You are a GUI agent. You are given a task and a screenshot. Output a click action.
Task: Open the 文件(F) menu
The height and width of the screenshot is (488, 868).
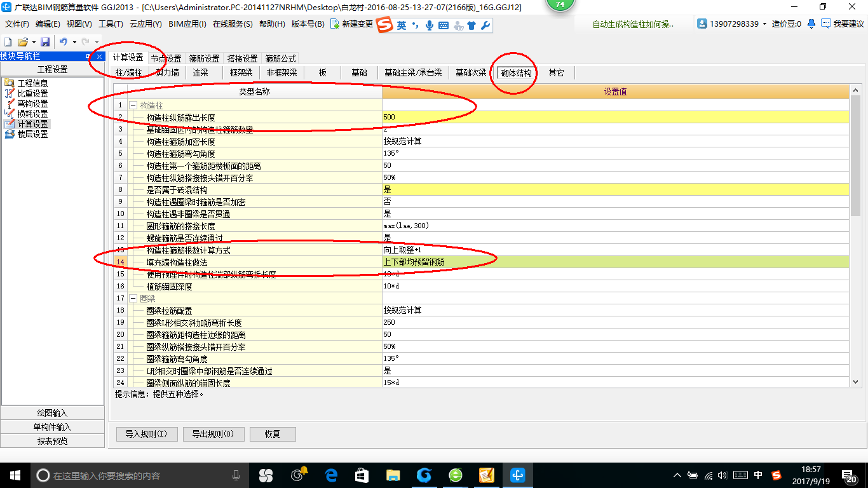pyautogui.click(x=17, y=24)
